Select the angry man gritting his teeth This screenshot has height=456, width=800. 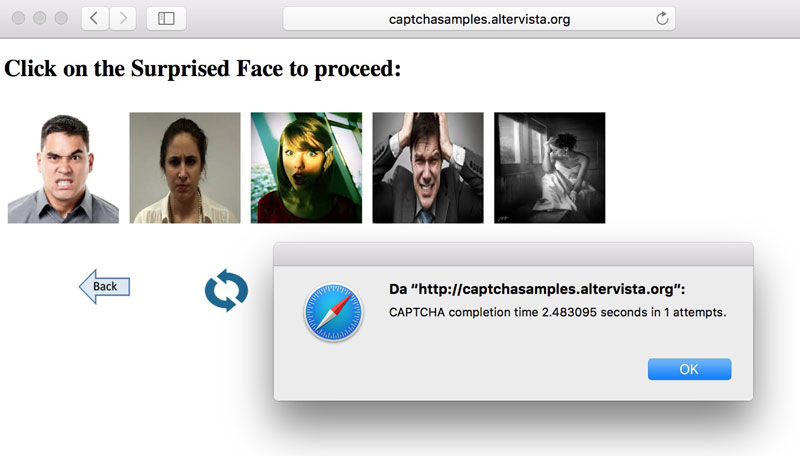63,168
